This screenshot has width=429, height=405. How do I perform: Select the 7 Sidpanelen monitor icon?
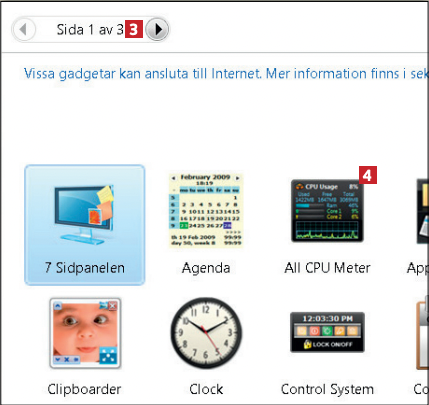click(x=84, y=214)
